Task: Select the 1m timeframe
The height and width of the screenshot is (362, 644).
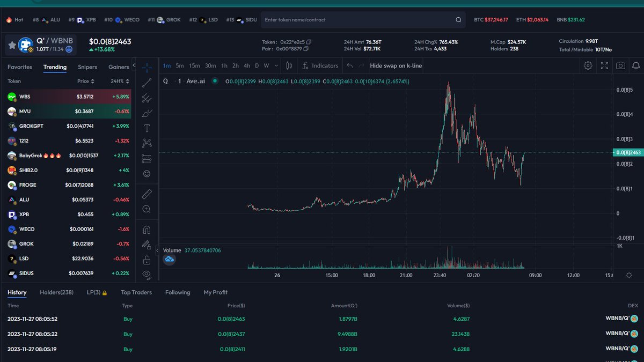Action: (x=167, y=66)
